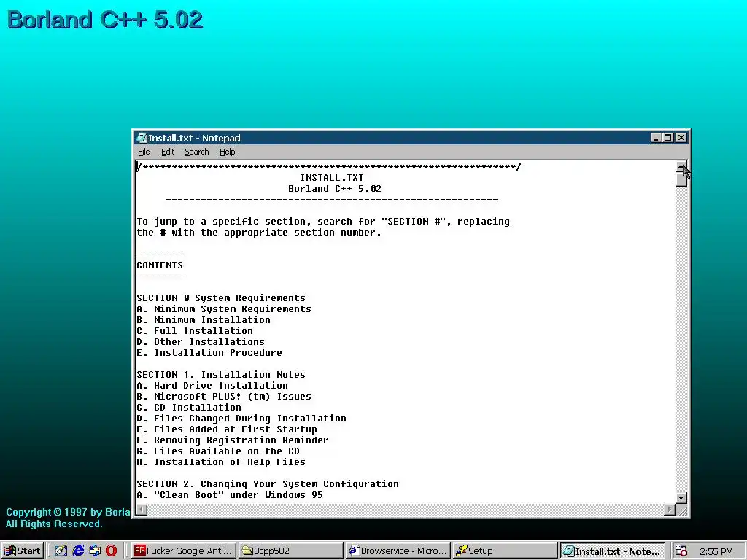Open the Start menu
Viewport: 747px width, 560px height.
click(x=23, y=551)
